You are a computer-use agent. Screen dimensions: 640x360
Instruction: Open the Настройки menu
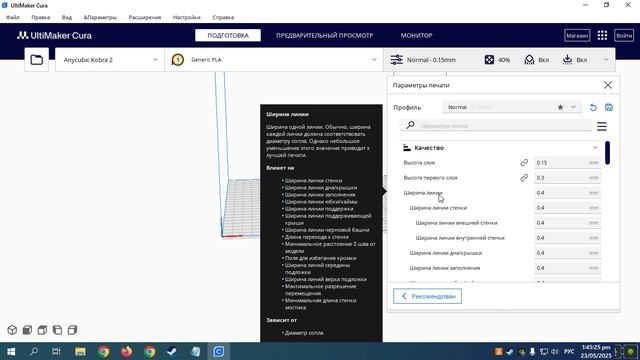click(x=187, y=17)
